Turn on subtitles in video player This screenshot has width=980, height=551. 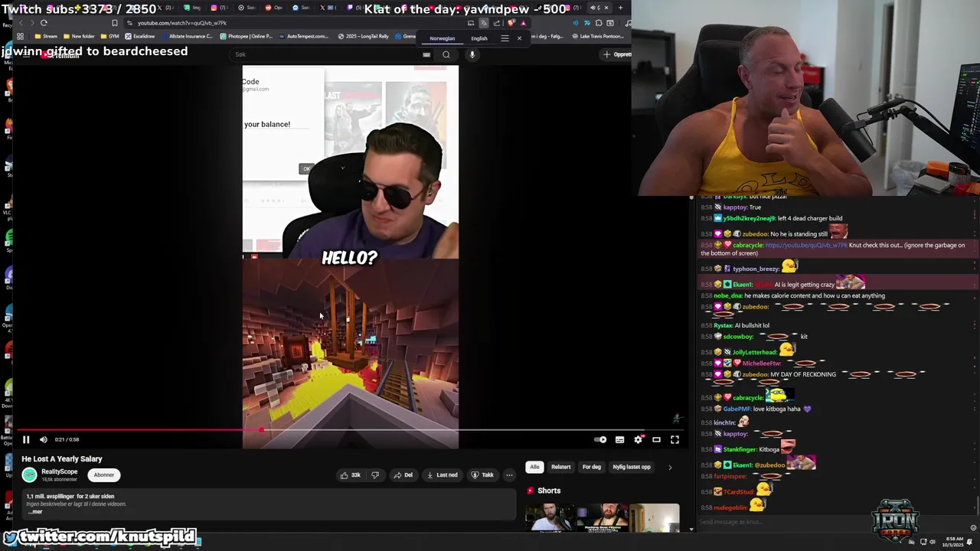(x=619, y=439)
